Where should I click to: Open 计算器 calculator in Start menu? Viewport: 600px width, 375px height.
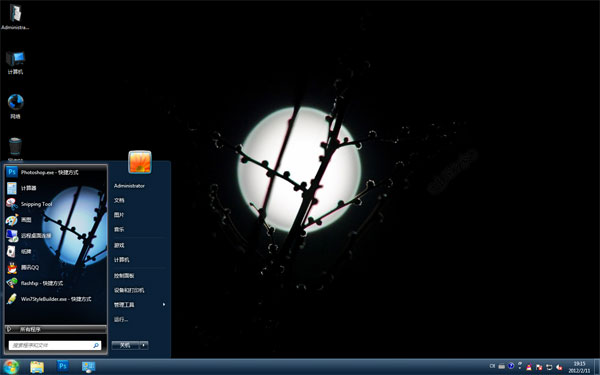pyautogui.click(x=55, y=188)
